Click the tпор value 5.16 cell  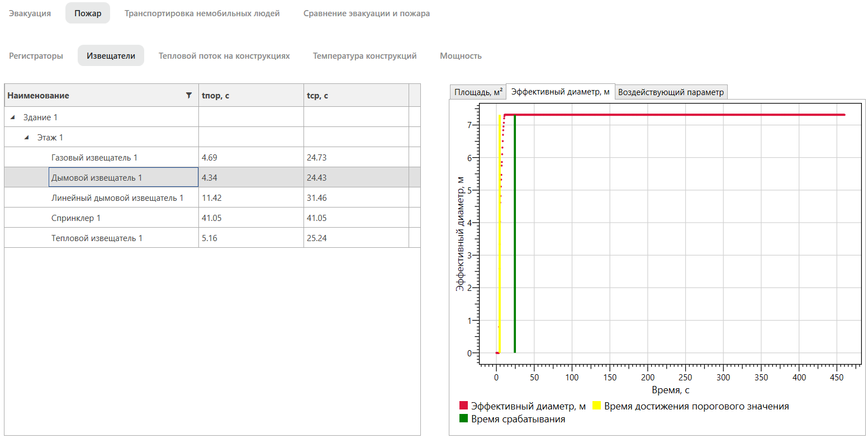[x=251, y=238]
